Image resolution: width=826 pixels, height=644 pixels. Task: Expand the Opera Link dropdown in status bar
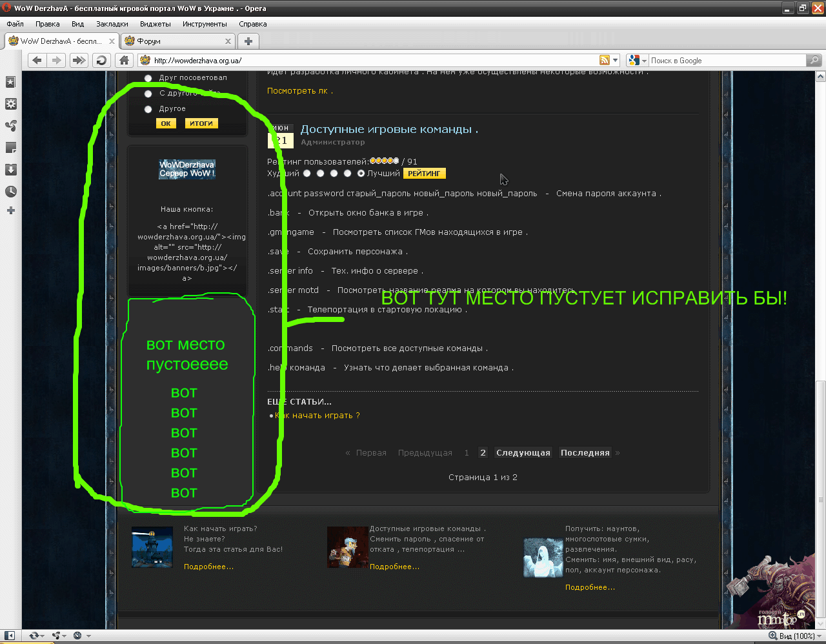pyautogui.click(x=43, y=636)
